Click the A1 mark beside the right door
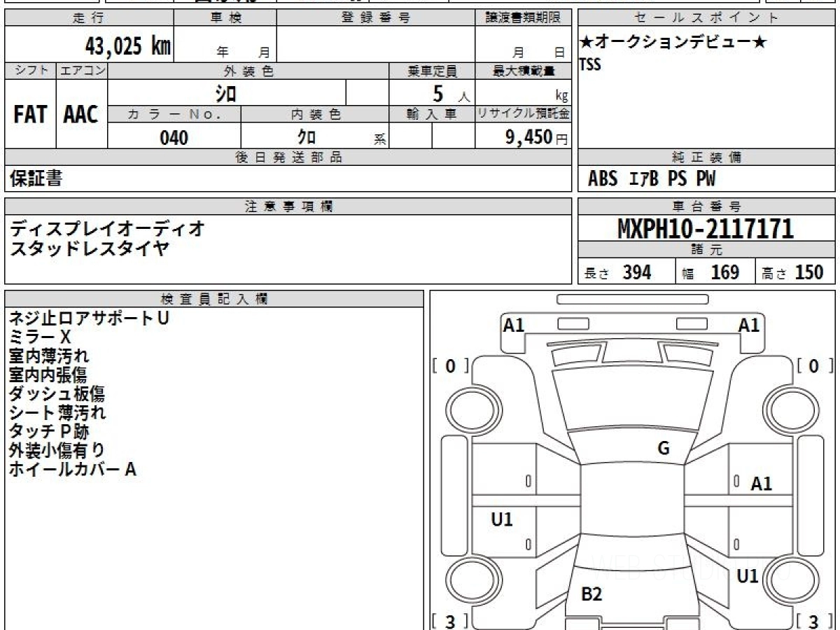The width and height of the screenshot is (840, 630). (762, 484)
